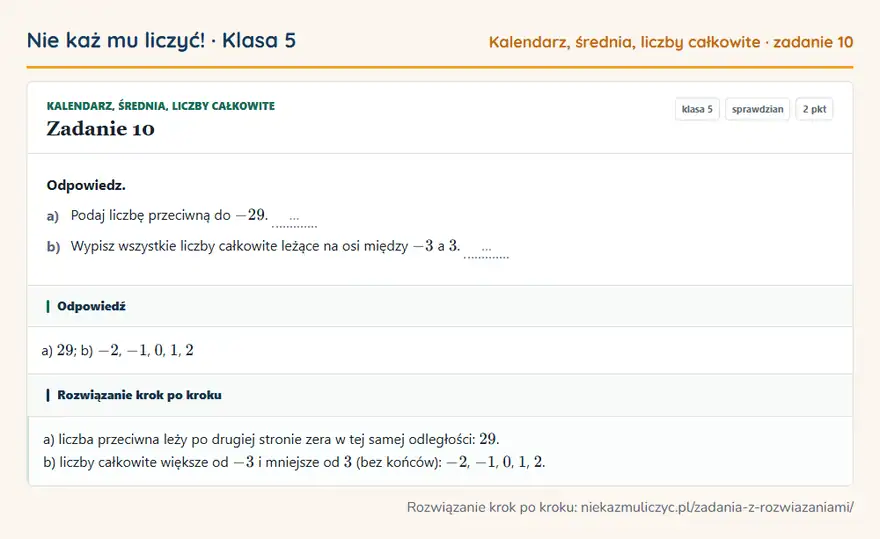Click question b) 'Wypisz wszystkie liczby całkowite'
Viewport: 880px width, 539px height.
(x=265, y=246)
